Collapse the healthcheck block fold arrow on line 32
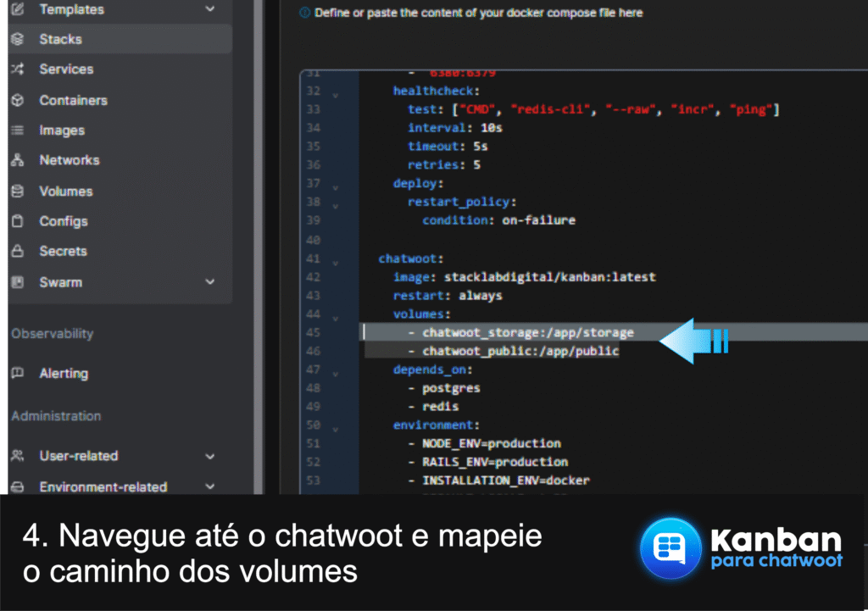The height and width of the screenshot is (611, 868). 335,92
